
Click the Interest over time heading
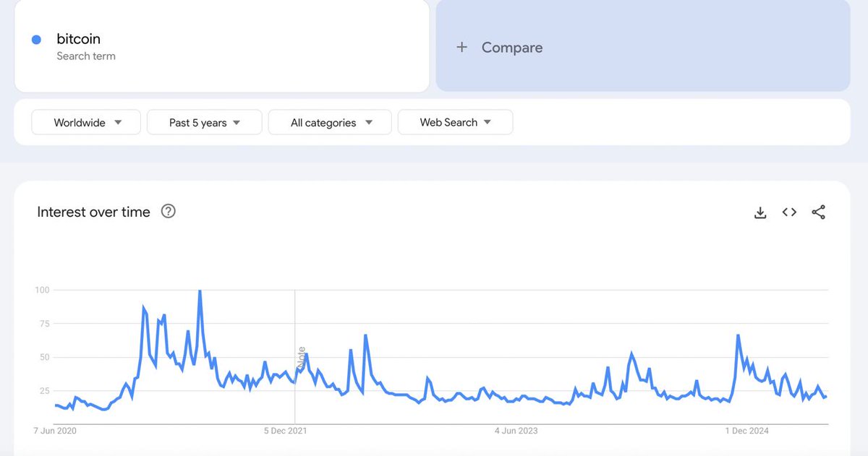pyautogui.click(x=93, y=212)
